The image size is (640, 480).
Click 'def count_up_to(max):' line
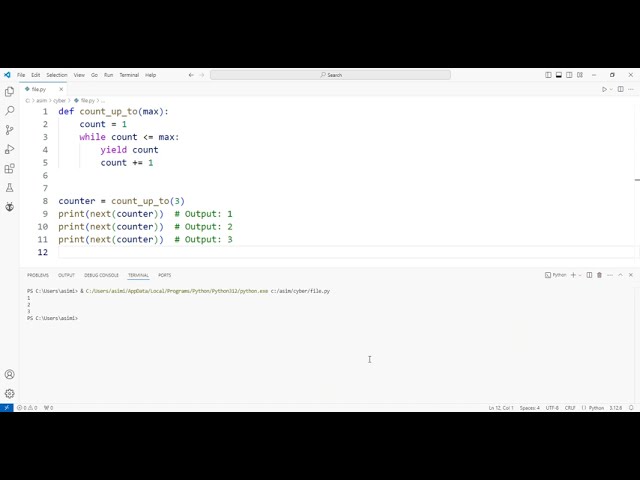pyautogui.click(x=113, y=111)
